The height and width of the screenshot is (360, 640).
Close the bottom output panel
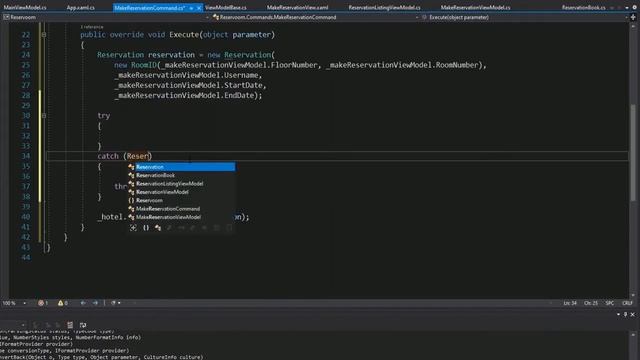633,314
